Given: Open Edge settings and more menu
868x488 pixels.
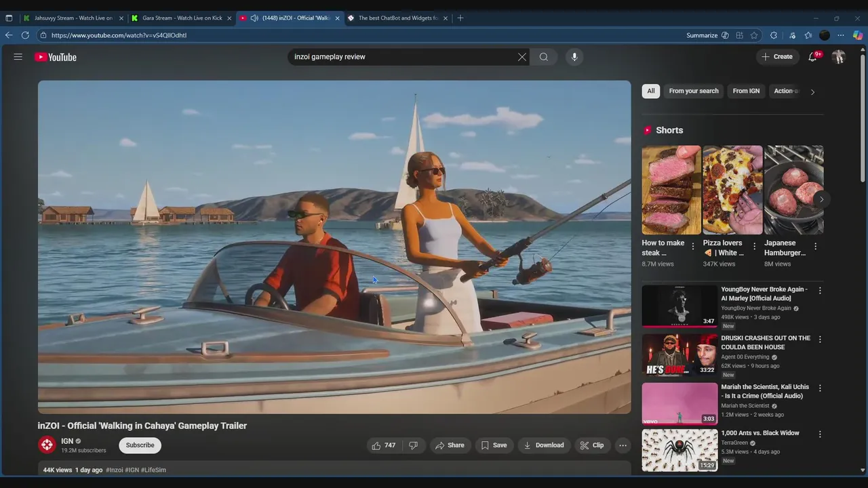Looking at the screenshot, I should pos(841,35).
